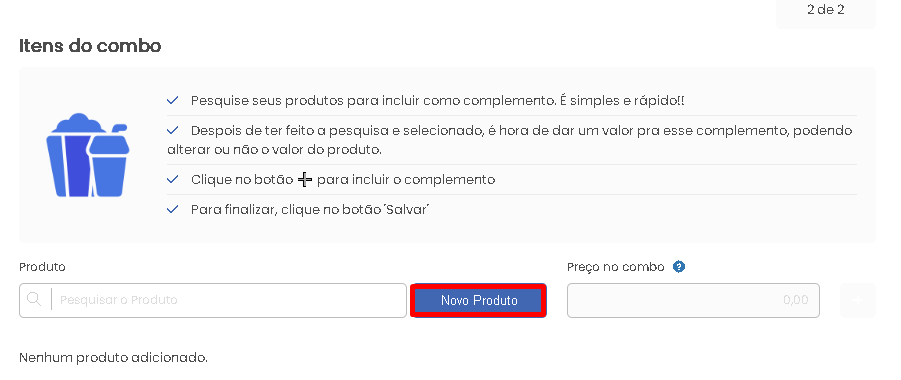901x380 pixels.
Task: Click the plus button next to the price field
Action: coord(857,300)
